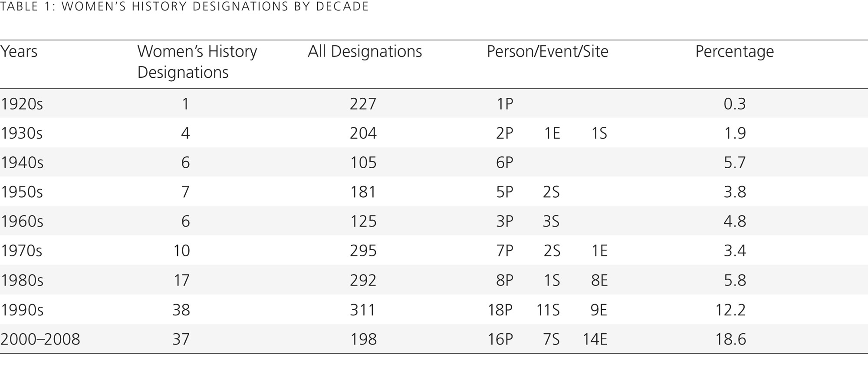Click the 8E entry in the 1980s row
The image size is (868, 371).
tap(599, 280)
